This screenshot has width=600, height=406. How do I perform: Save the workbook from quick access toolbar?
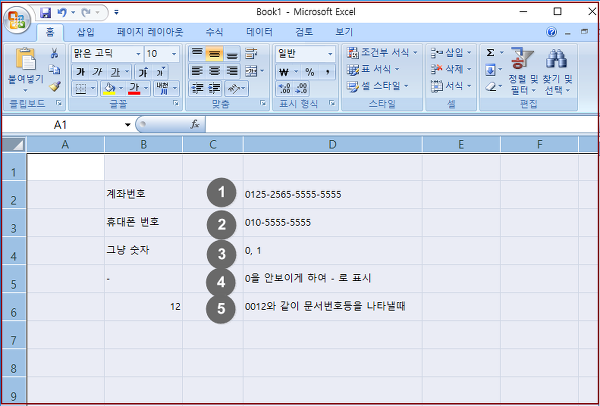click(46, 13)
